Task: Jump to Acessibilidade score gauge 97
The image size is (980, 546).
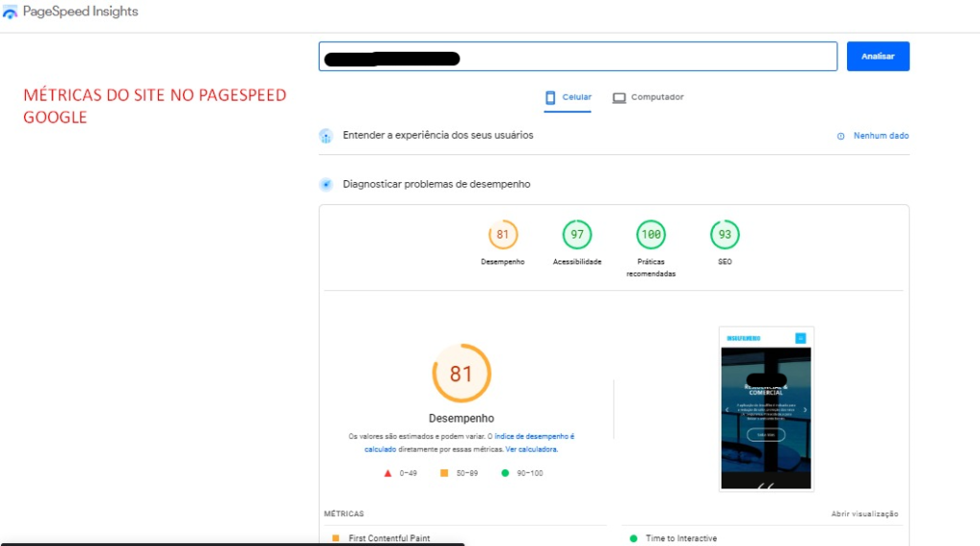Action: coord(577,235)
